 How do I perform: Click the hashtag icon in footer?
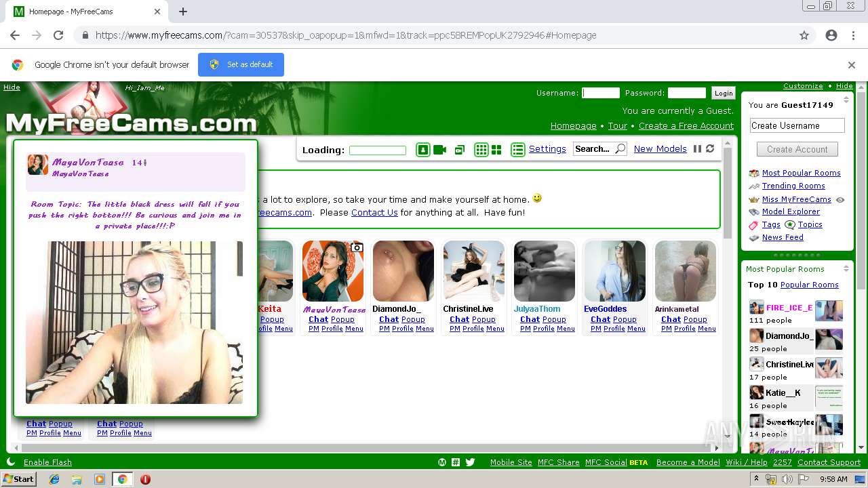[x=456, y=462]
